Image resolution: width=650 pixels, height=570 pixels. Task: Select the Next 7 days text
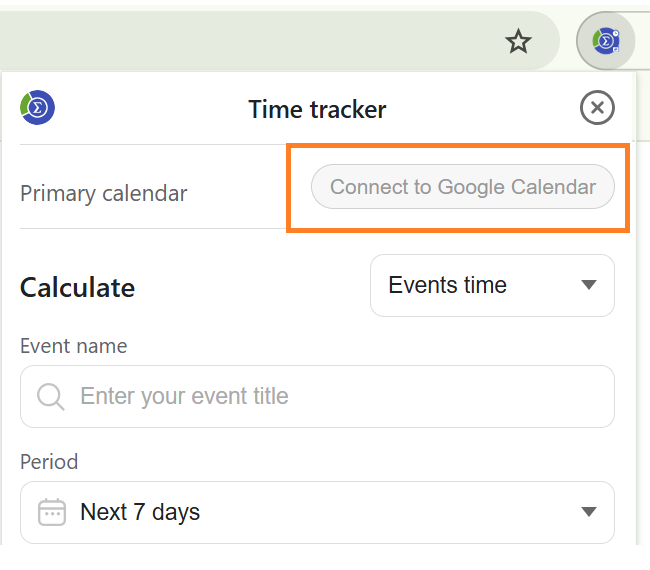point(140,512)
